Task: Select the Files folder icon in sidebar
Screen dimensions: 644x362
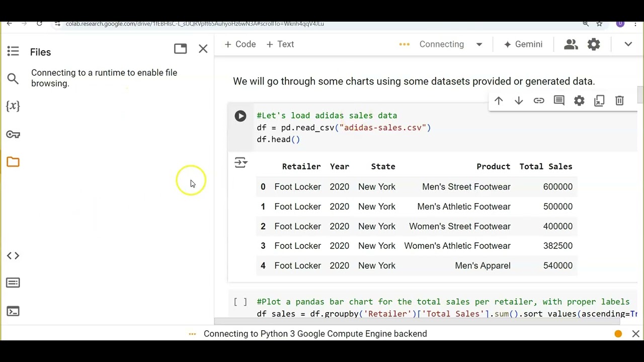Action: [x=13, y=162]
